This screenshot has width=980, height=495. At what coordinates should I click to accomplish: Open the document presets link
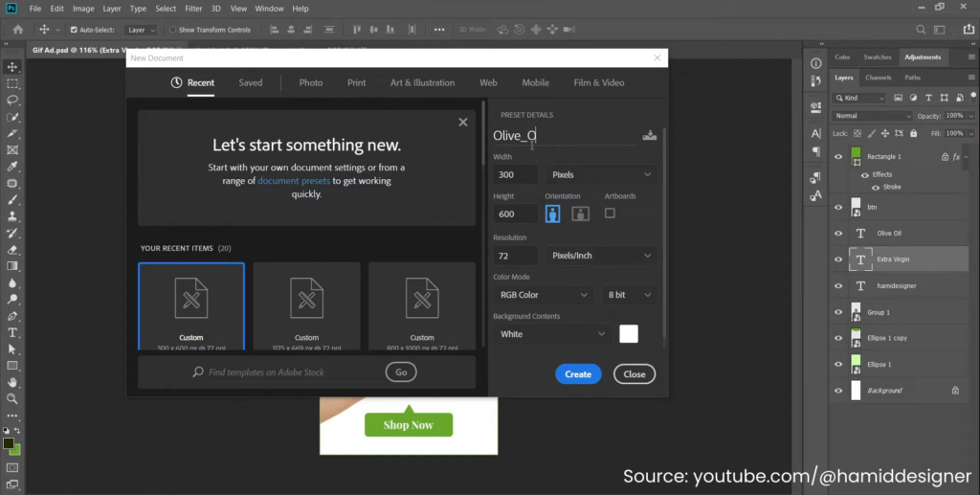tap(294, 181)
